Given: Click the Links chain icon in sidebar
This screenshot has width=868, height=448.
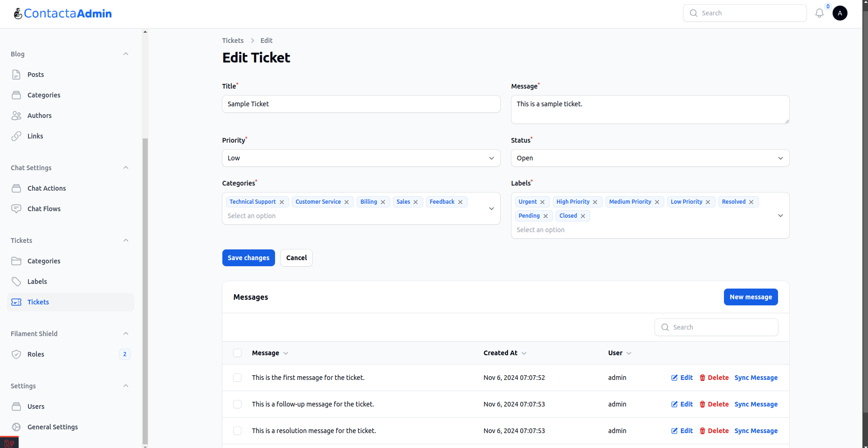Looking at the screenshot, I should (16, 136).
